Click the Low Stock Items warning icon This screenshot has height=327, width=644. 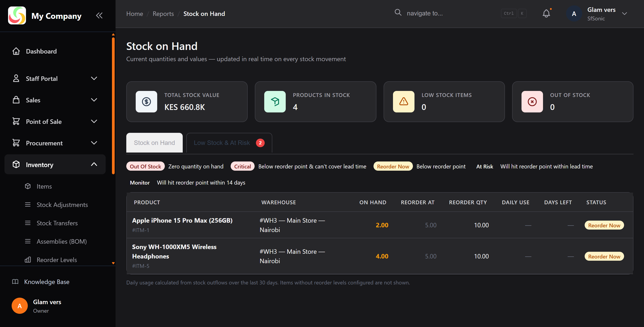click(x=403, y=101)
